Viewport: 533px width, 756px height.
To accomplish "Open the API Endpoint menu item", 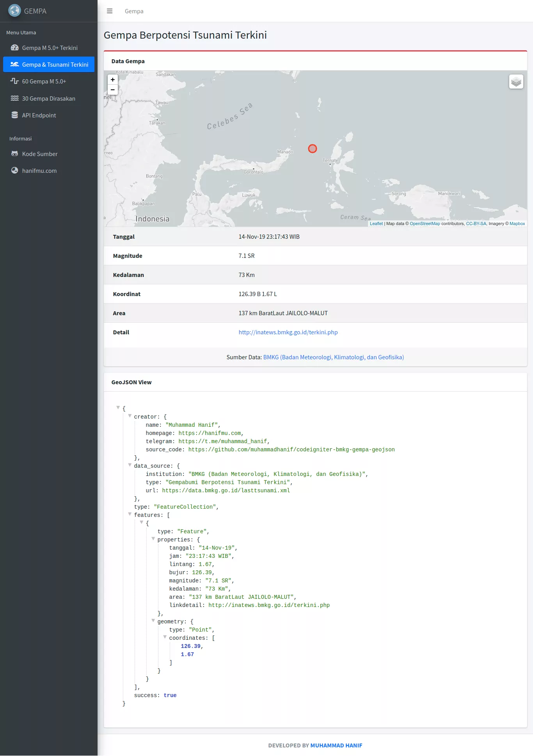I will click(49, 115).
